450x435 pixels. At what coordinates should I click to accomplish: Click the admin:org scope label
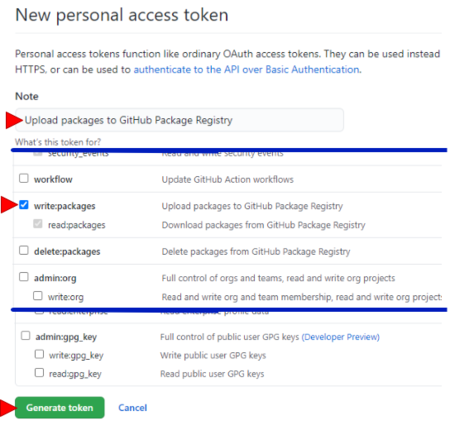55,278
